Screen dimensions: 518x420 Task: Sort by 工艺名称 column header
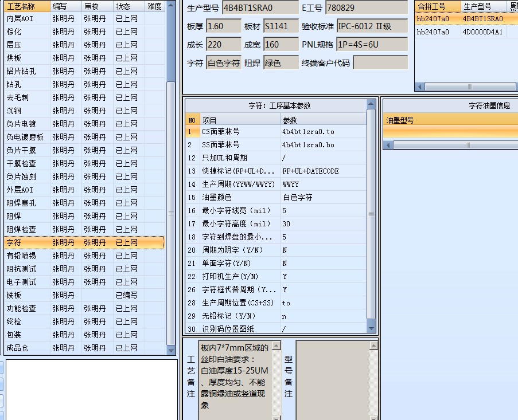click(x=27, y=6)
